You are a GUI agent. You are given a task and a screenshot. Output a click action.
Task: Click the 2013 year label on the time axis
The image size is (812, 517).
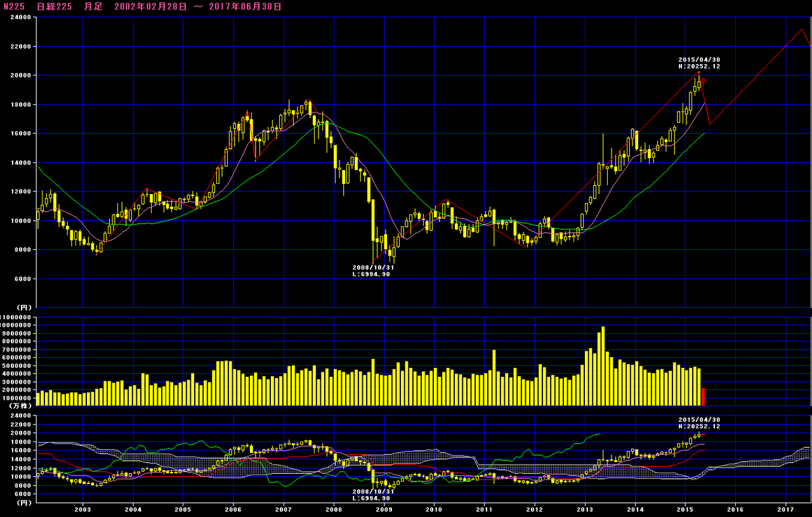click(x=585, y=509)
